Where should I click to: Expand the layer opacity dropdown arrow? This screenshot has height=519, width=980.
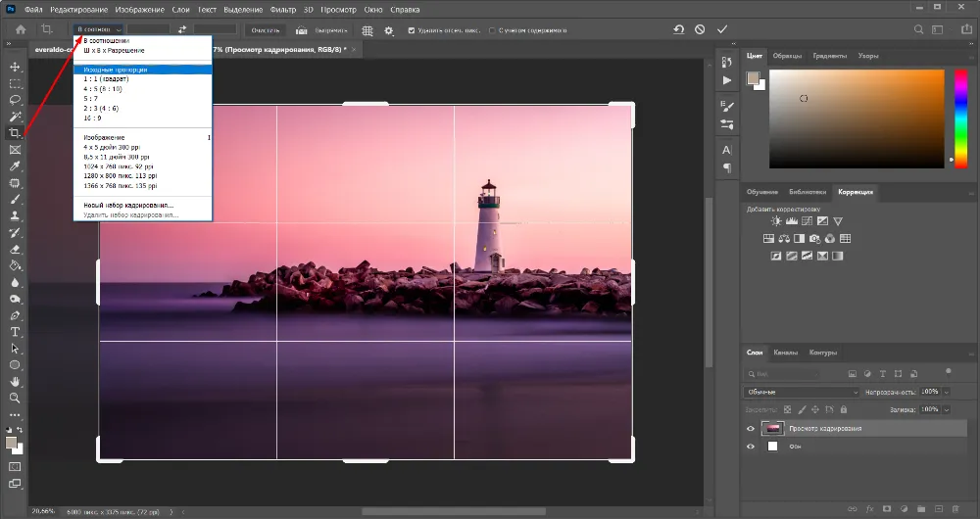point(947,392)
